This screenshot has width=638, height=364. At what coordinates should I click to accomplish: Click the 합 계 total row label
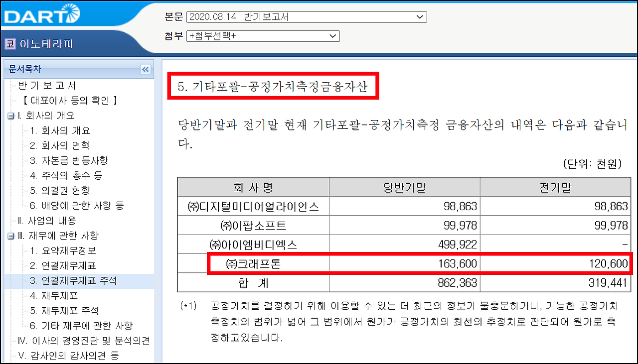253,283
